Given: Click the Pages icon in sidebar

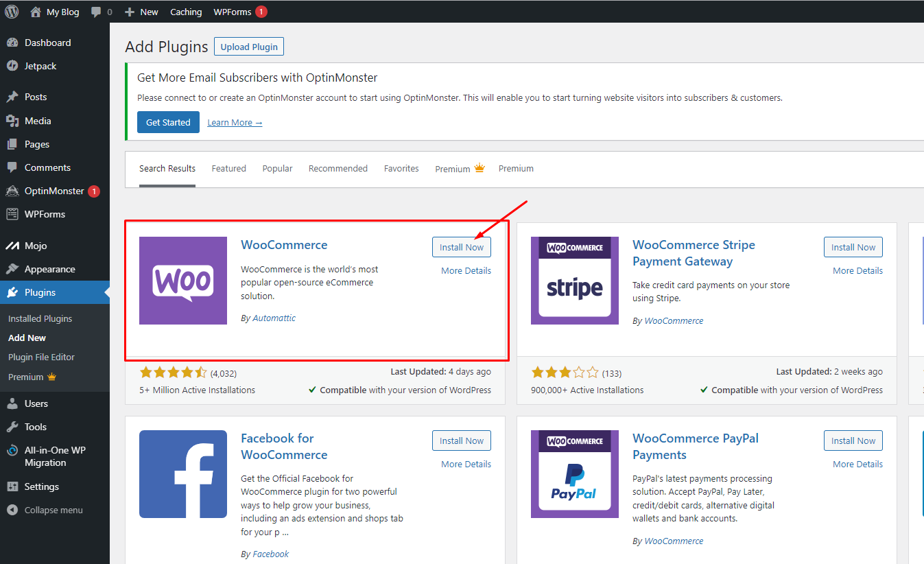Looking at the screenshot, I should tap(12, 144).
